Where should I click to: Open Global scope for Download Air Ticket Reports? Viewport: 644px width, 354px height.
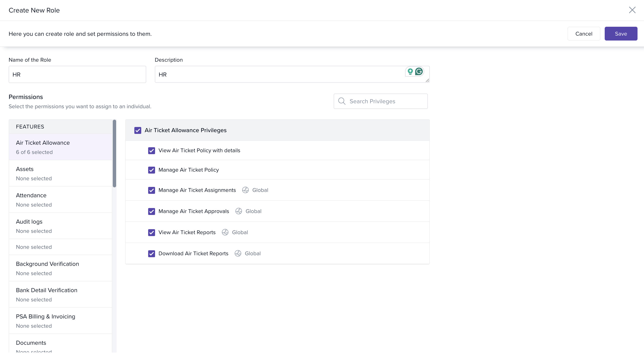point(252,253)
